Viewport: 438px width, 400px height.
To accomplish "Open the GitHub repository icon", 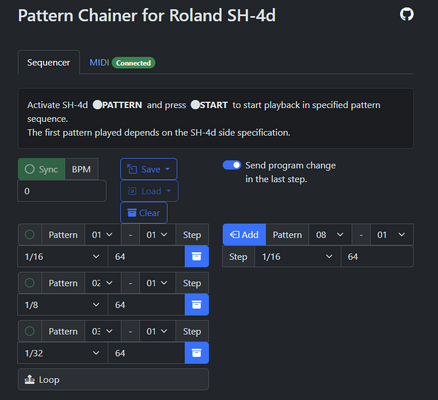I will 407,14.
